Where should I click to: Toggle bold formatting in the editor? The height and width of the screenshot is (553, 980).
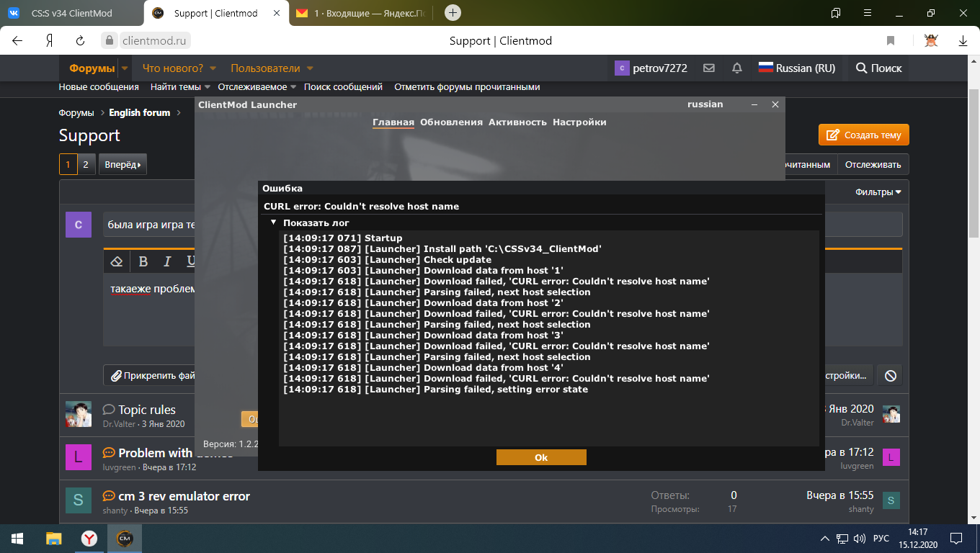click(143, 261)
